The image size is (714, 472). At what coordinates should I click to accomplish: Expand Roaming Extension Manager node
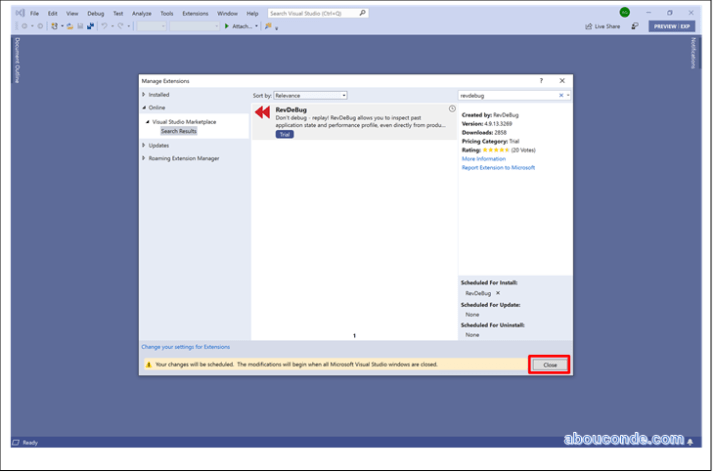click(144, 158)
